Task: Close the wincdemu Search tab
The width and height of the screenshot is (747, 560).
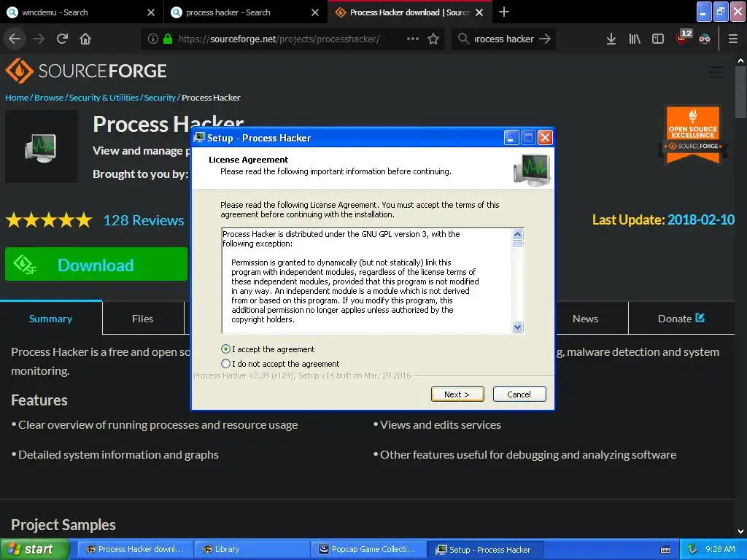Action: click(x=151, y=12)
